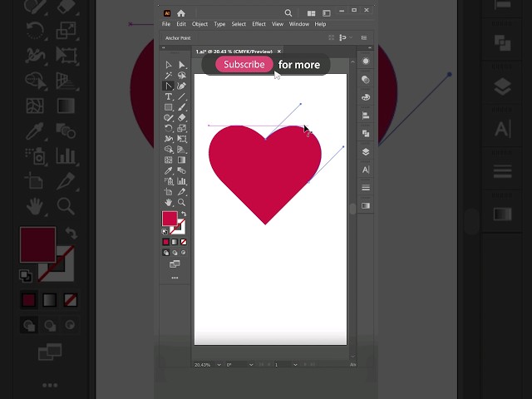Open the Object menu
This screenshot has height=399, width=532.
coord(199,24)
